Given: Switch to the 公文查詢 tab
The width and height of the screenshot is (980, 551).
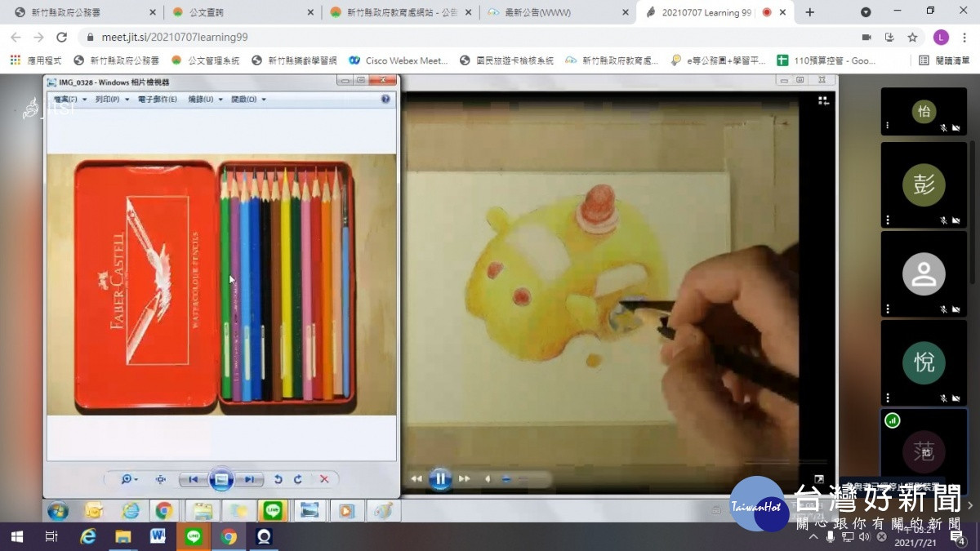Looking at the screenshot, I should point(242,12).
